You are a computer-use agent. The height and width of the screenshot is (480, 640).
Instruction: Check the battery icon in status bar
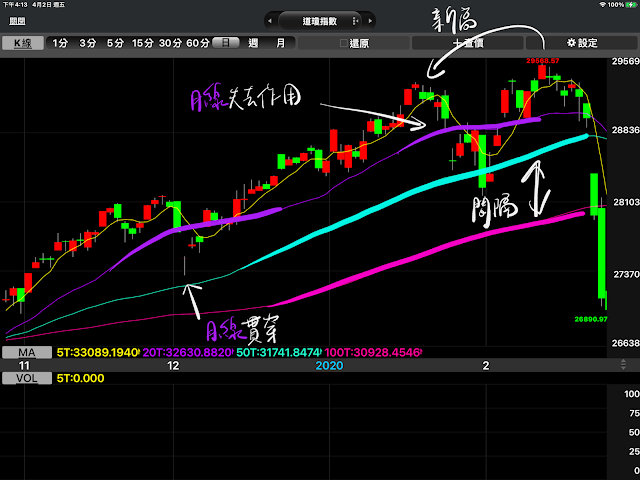coord(631,4)
